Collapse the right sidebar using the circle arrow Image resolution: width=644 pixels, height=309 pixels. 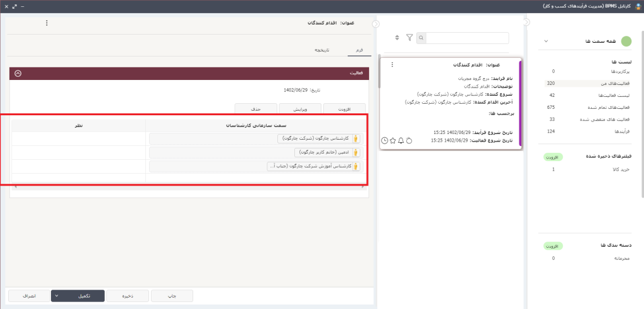[x=528, y=23]
